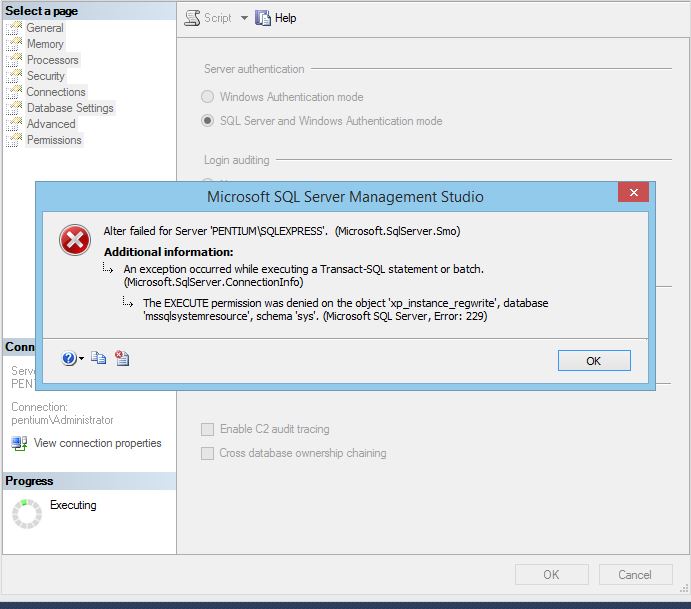The image size is (691, 609).
Task: Select the Security page
Action: 46,76
